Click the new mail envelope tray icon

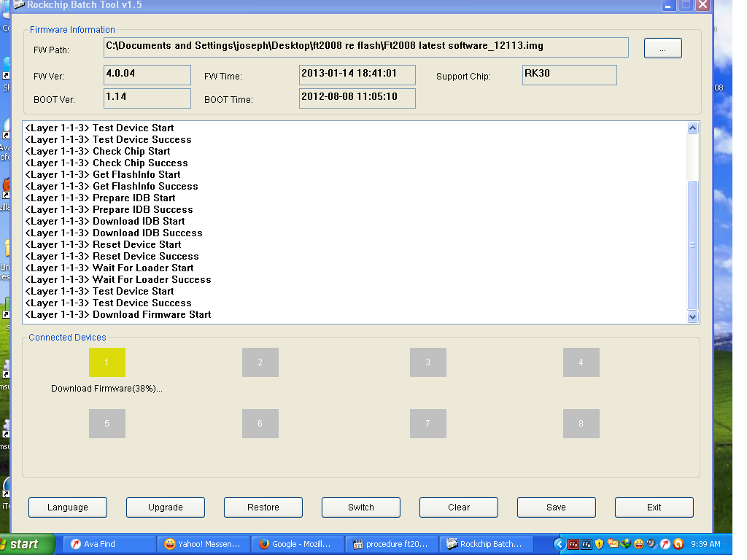(x=613, y=544)
